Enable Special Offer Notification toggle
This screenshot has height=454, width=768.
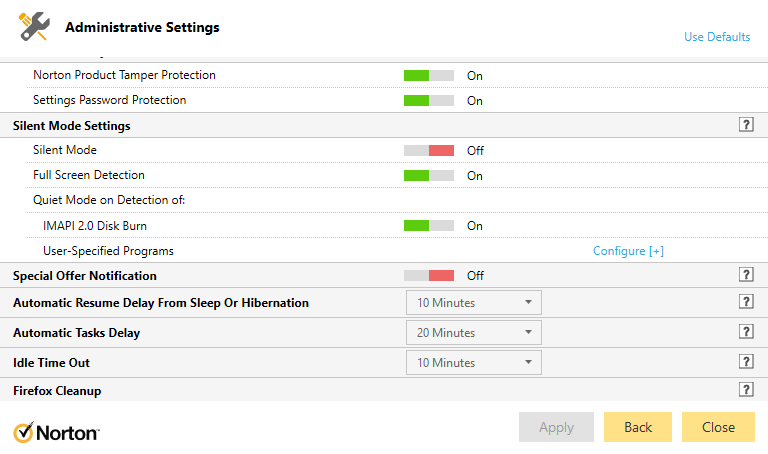click(x=428, y=275)
